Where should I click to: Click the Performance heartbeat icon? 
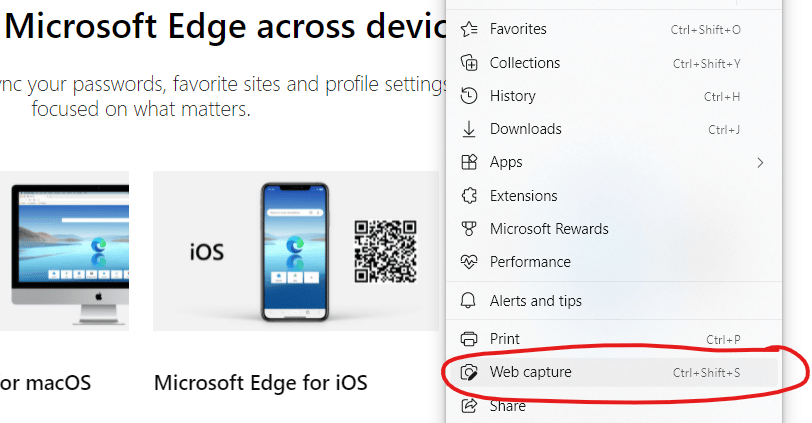tap(469, 262)
